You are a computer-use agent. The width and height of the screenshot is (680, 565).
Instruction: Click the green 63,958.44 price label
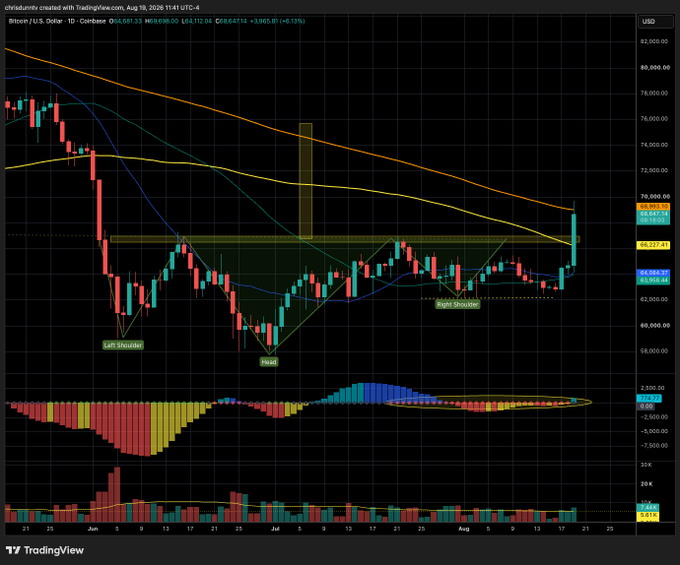point(654,281)
